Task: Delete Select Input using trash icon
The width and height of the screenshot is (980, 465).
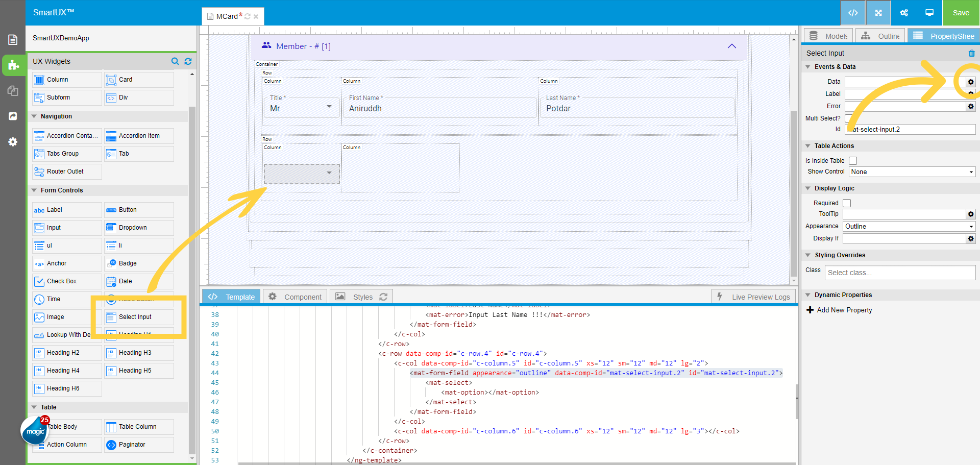Action: click(971, 53)
